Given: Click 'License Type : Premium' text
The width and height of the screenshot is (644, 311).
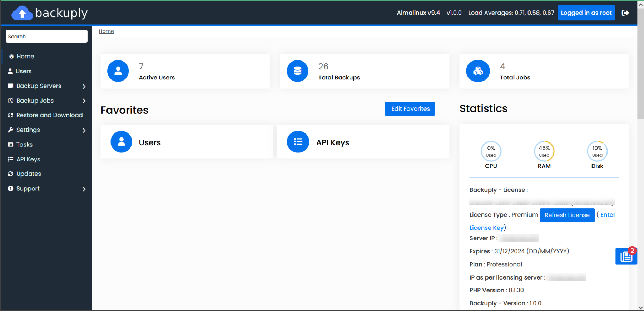Looking at the screenshot, I should click(504, 215).
